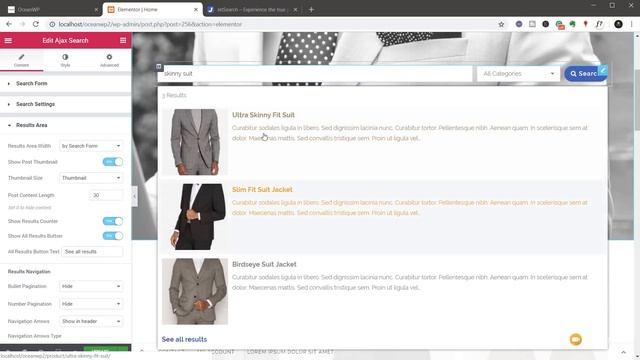Collapse the Results Area section
Viewport: 640px width, 360px height.
coord(65,125)
